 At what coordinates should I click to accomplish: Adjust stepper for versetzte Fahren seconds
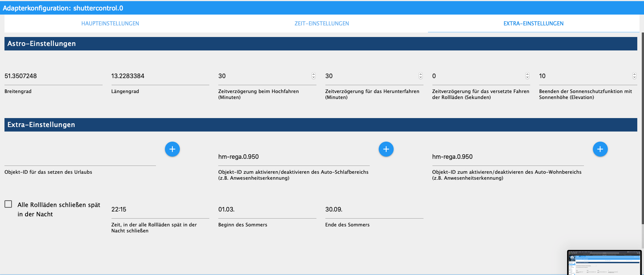[527, 76]
